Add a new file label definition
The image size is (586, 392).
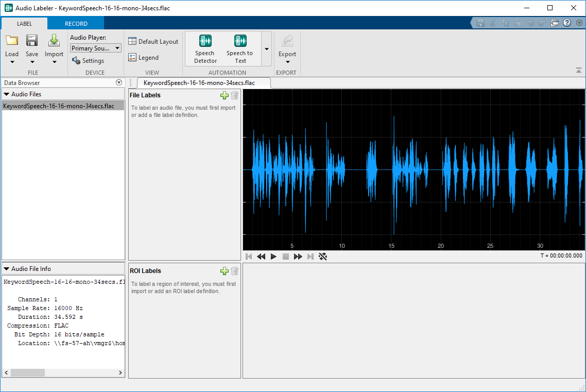224,95
